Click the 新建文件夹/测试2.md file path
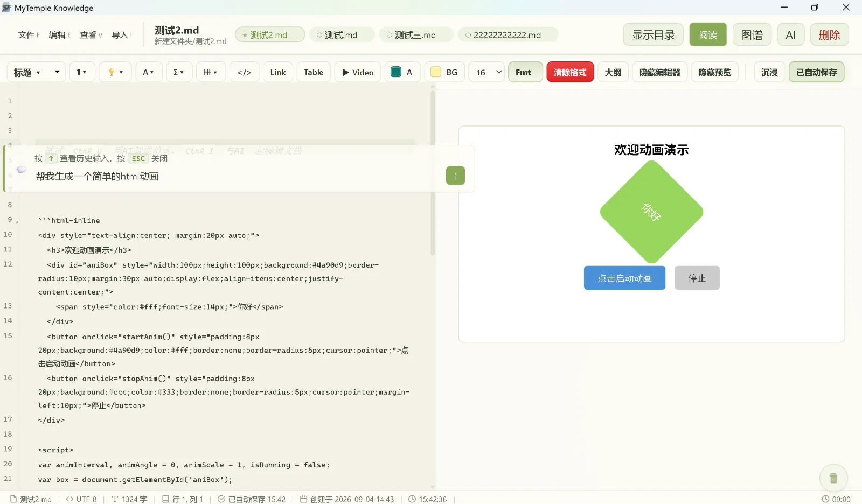 coord(190,41)
